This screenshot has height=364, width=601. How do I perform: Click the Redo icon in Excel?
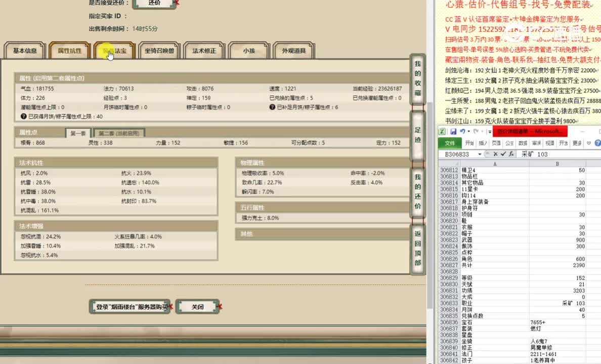coord(476,132)
